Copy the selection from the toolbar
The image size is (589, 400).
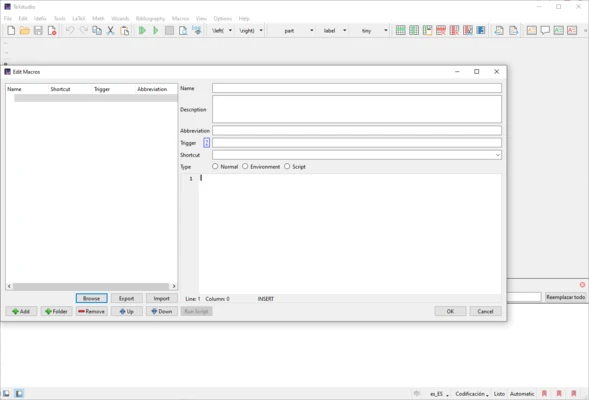pyautogui.click(x=97, y=30)
